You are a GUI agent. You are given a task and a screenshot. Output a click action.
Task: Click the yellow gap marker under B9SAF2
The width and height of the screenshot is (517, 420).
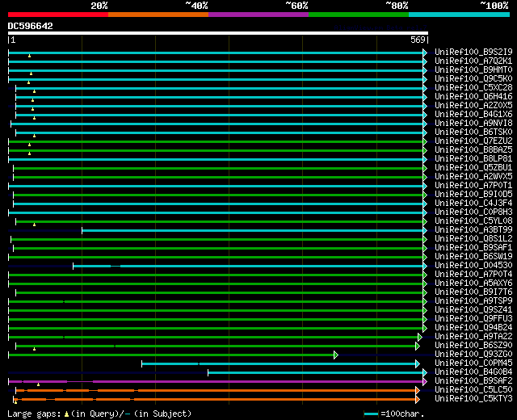(x=38, y=384)
